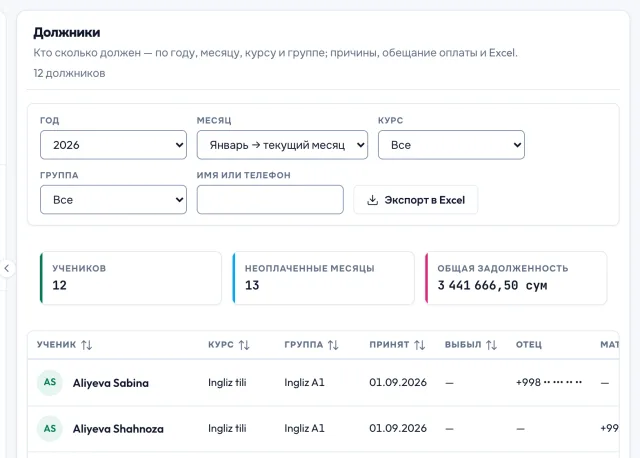Click Ingliz A1 group in Shahnoza row
This screenshot has height=458, width=640.
304,428
